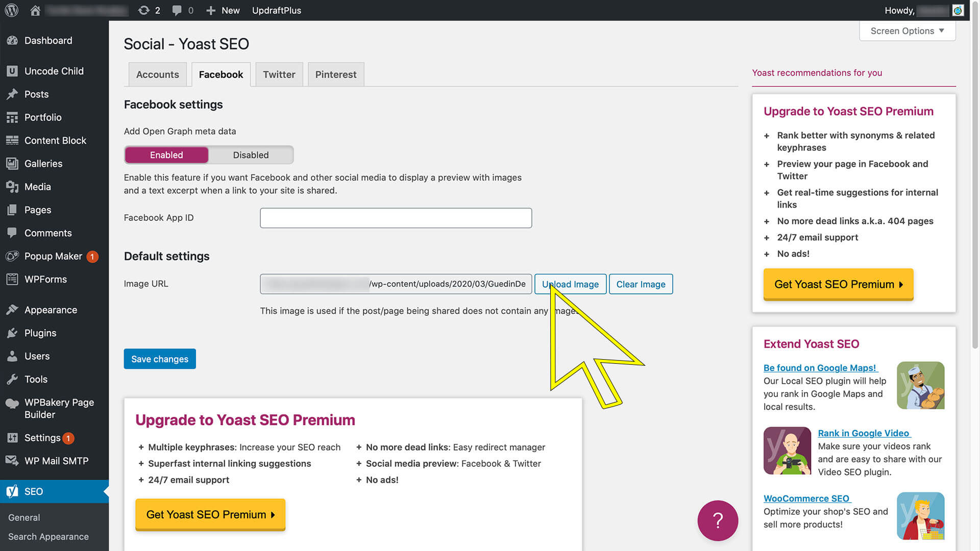Click the Users person icon
Image resolution: width=980 pixels, height=551 pixels.
coord(12,356)
